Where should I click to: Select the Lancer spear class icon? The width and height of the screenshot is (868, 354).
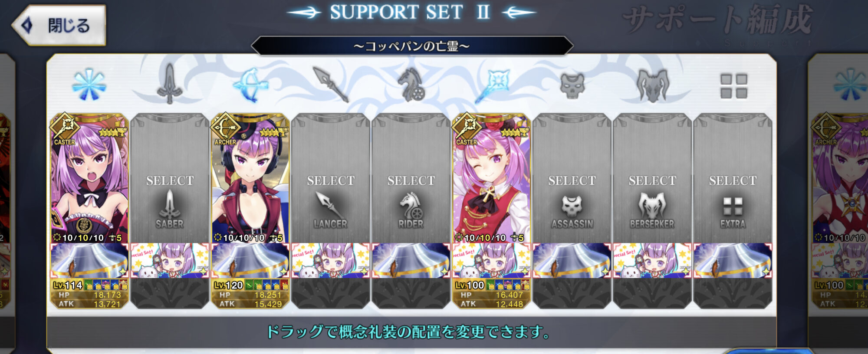tap(330, 84)
